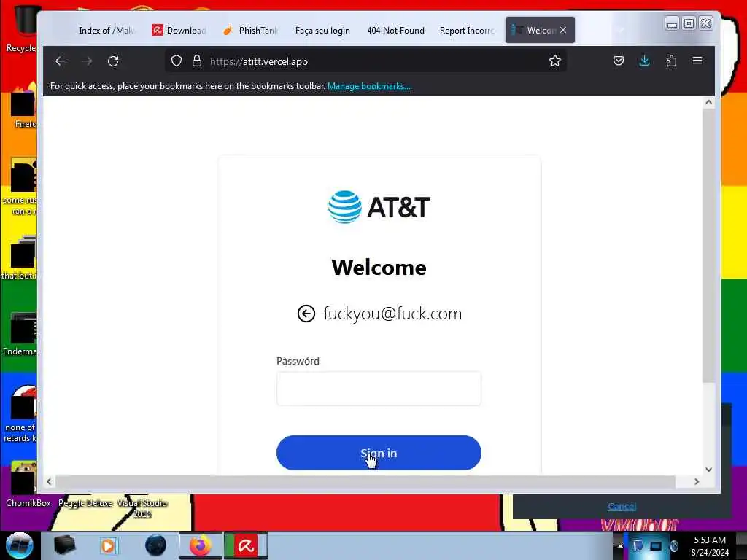Click the Cancel link in the dark popup

[x=622, y=506]
